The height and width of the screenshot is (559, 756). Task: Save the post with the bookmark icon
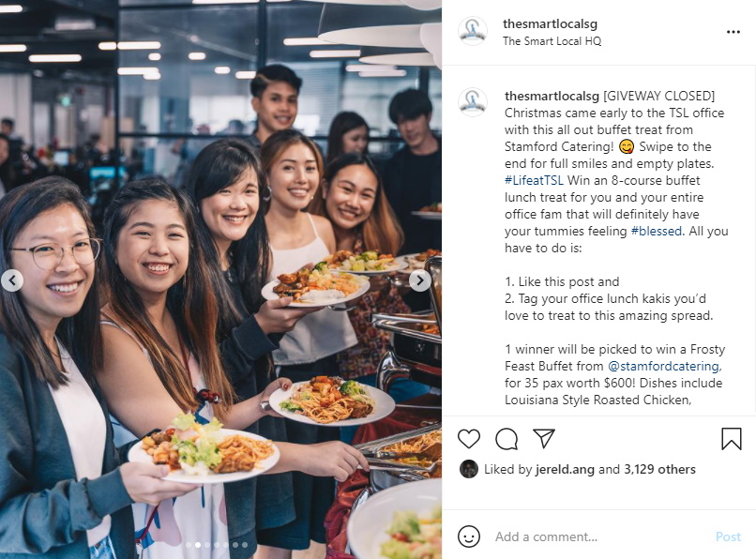point(731,439)
